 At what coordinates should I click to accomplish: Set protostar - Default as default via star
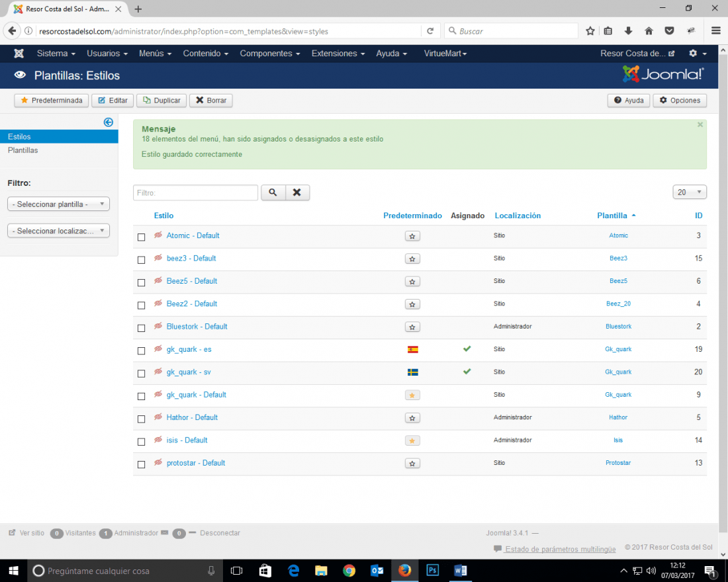pyautogui.click(x=412, y=463)
